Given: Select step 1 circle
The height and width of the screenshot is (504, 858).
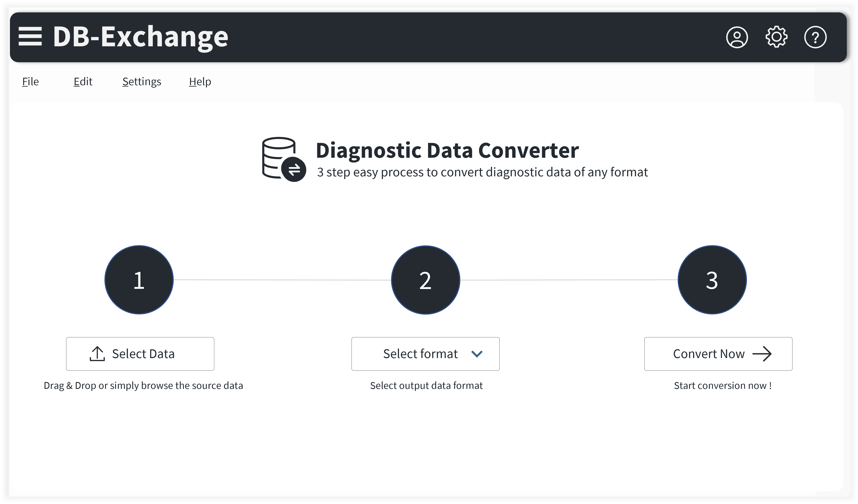Looking at the screenshot, I should coord(139,280).
